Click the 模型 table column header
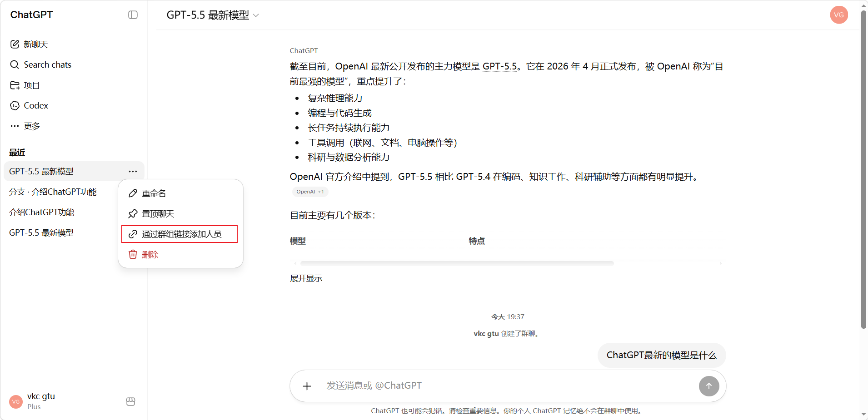 pyautogui.click(x=298, y=241)
